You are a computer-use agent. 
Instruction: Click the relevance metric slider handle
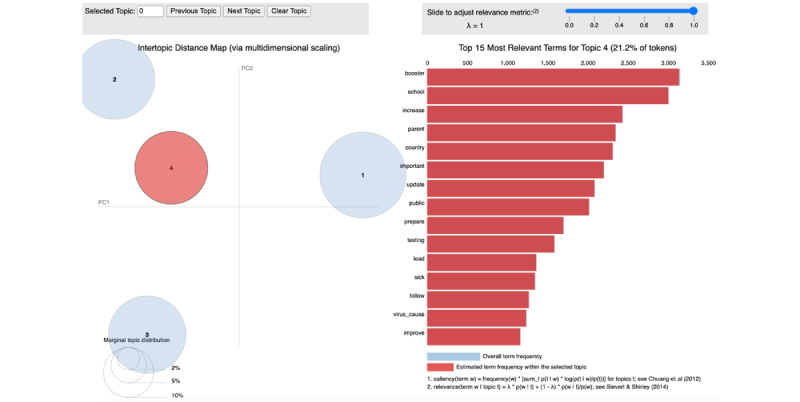(692, 11)
